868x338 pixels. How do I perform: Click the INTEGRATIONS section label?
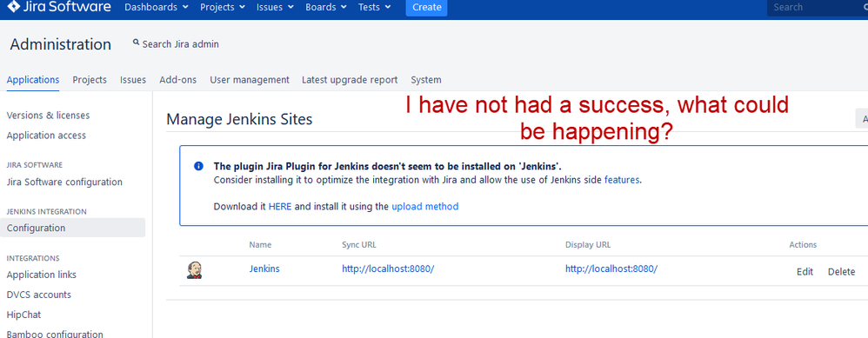33,258
